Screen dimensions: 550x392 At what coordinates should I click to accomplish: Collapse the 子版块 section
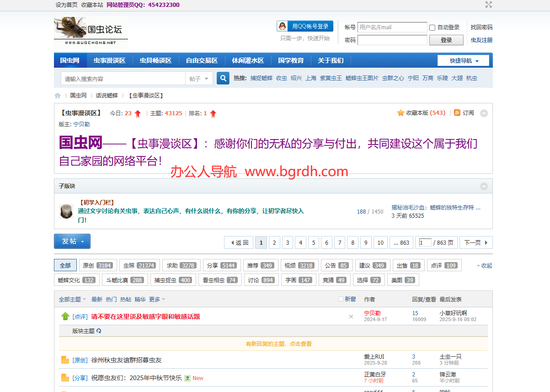pos(484,186)
